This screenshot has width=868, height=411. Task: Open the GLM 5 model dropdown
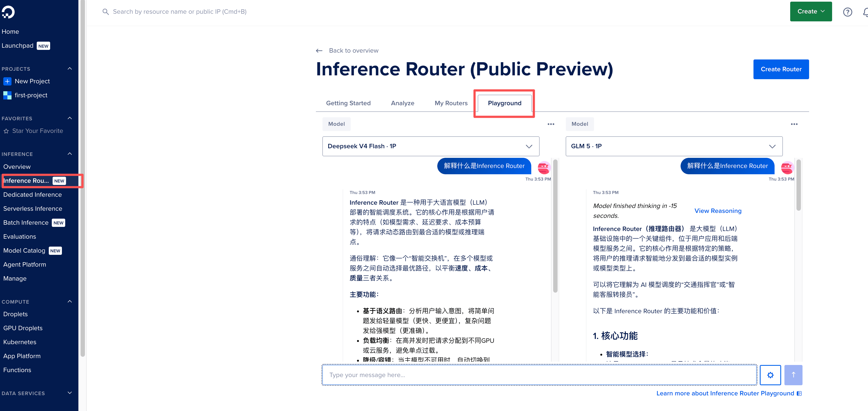pyautogui.click(x=674, y=146)
